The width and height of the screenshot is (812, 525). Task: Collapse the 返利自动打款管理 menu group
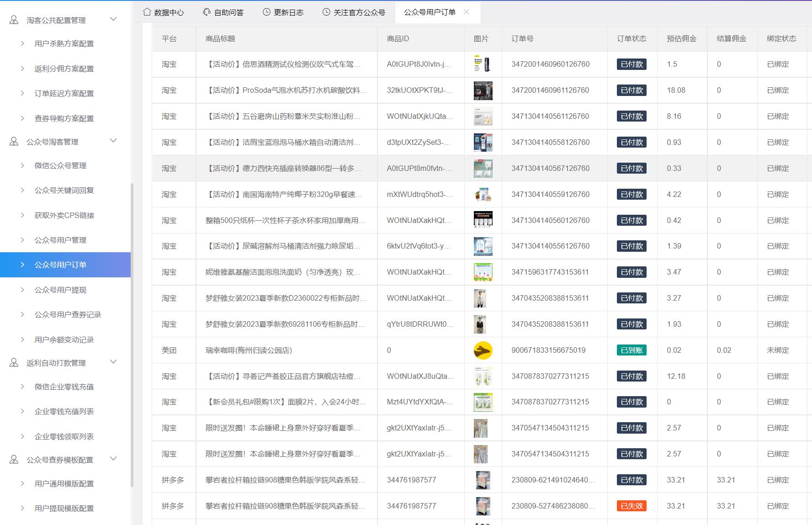click(x=114, y=362)
